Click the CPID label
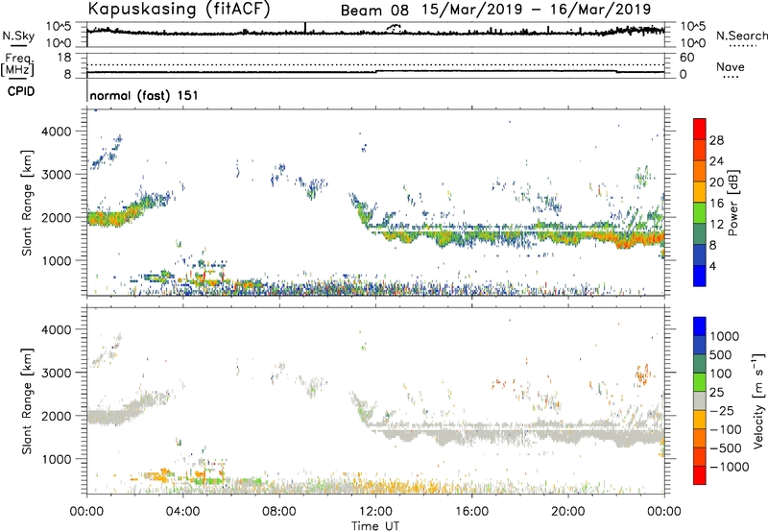Viewport: 768px width, 532px height. pos(21,91)
